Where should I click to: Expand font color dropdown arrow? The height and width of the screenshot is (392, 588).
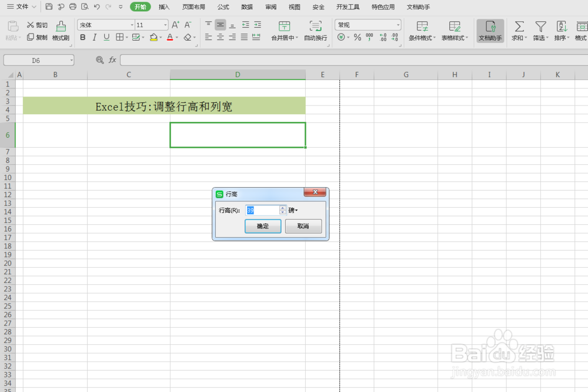177,38
